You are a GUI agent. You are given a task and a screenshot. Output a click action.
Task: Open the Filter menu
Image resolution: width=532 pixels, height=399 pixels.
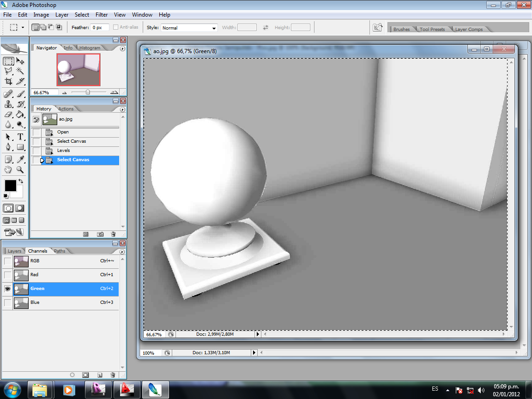pyautogui.click(x=102, y=15)
